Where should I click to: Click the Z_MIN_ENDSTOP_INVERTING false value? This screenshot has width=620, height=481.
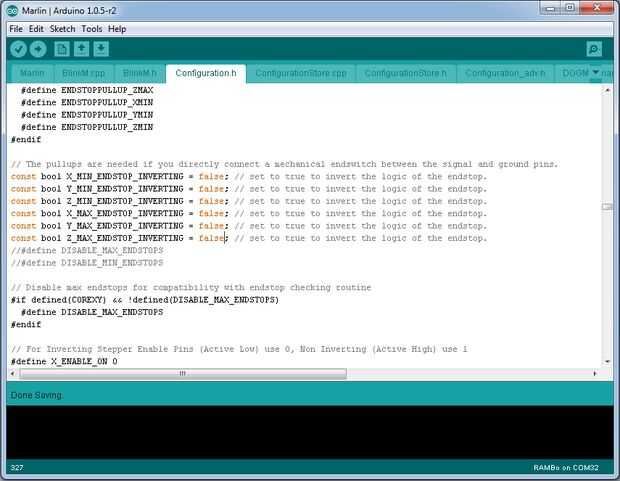(212, 201)
